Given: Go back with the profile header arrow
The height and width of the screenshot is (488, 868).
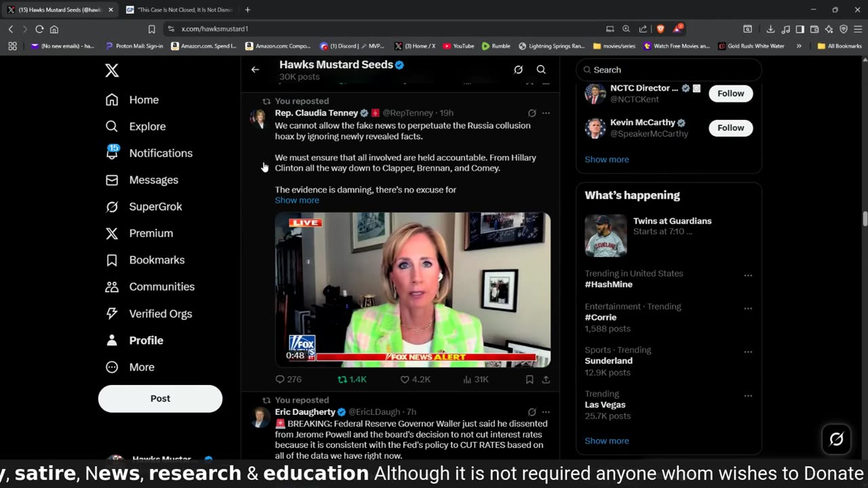Looking at the screenshot, I should pos(255,70).
